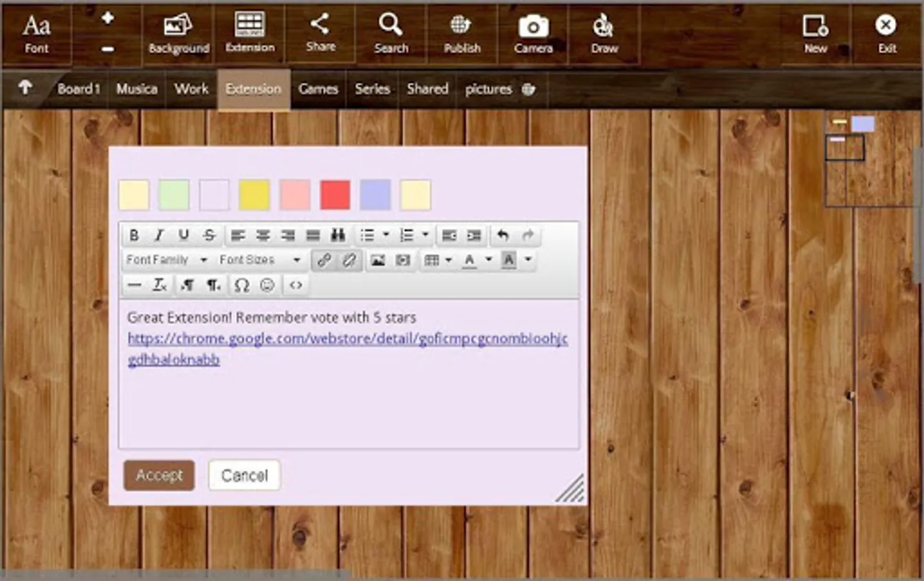The height and width of the screenshot is (581, 924).
Task: Insert an image
Action: coord(378,260)
